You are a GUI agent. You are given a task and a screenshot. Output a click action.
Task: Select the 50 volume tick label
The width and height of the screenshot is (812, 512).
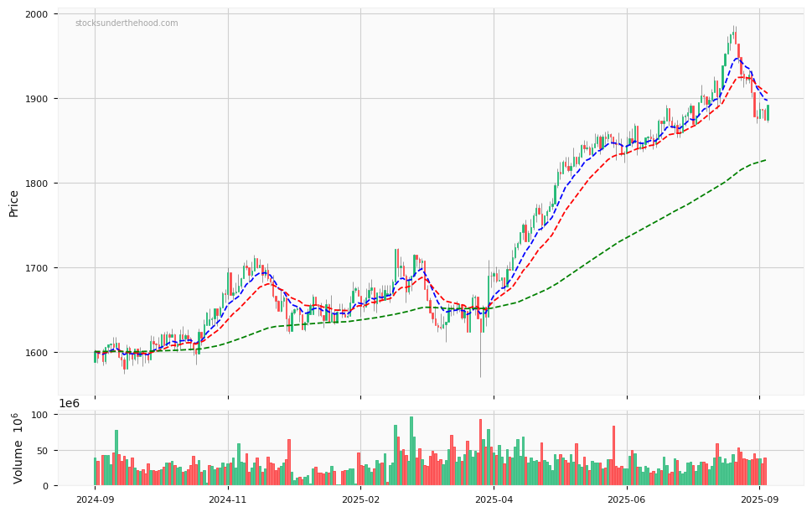[x=43, y=451]
